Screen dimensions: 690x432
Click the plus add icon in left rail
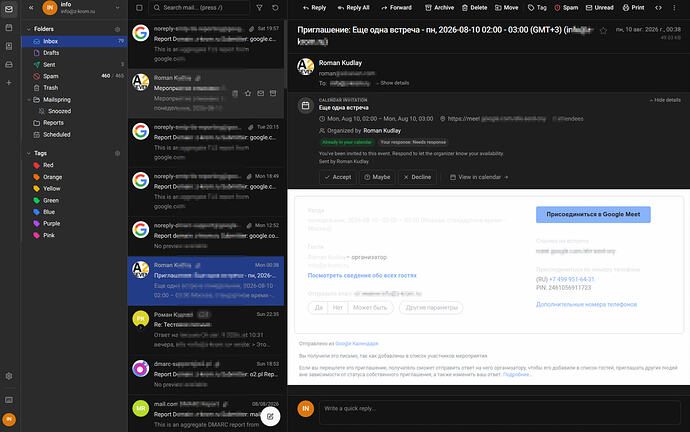(x=9, y=83)
